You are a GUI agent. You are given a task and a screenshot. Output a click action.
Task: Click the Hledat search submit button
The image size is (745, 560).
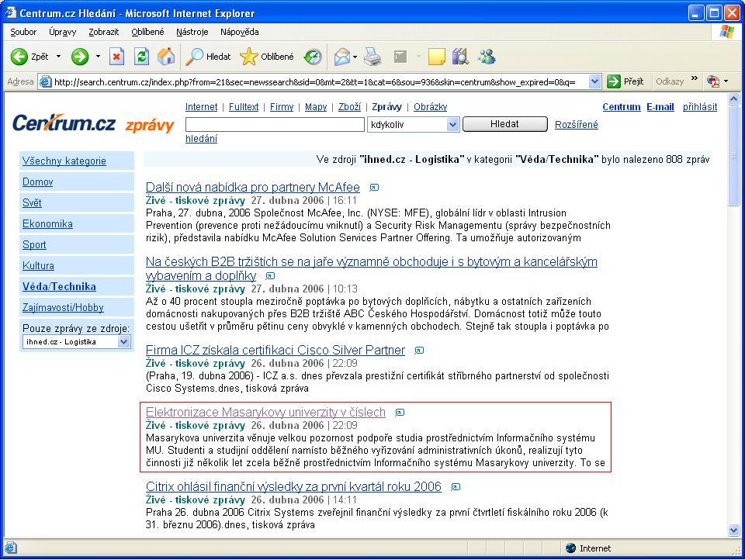click(x=504, y=124)
